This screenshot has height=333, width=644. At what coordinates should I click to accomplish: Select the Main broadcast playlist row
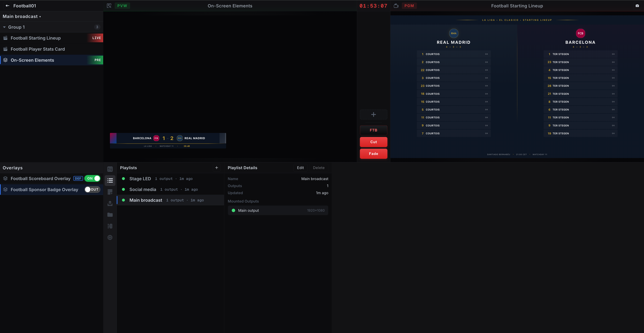tap(171, 200)
